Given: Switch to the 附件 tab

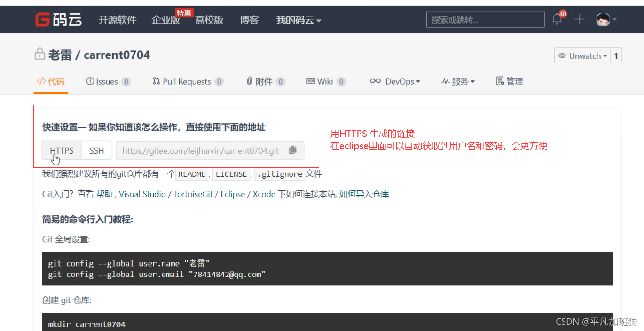Looking at the screenshot, I should pyautogui.click(x=266, y=81).
